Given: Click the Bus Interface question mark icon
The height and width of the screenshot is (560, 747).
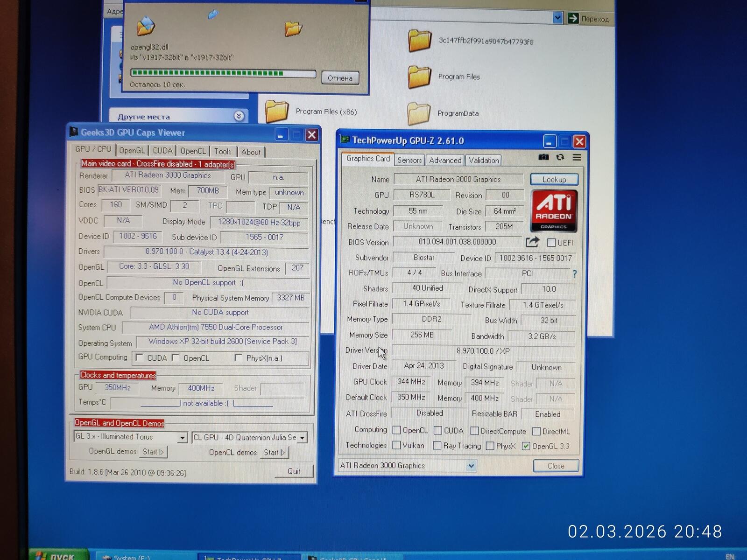Looking at the screenshot, I should 575,274.
